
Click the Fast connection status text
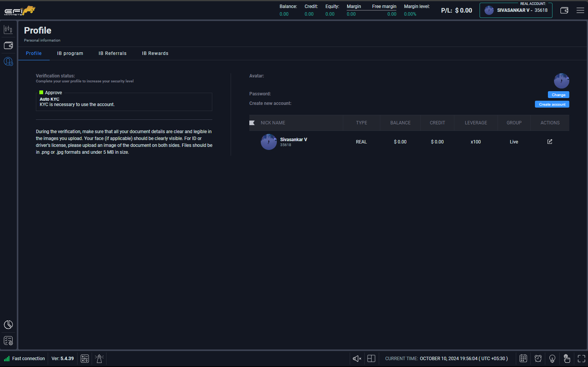click(29, 359)
